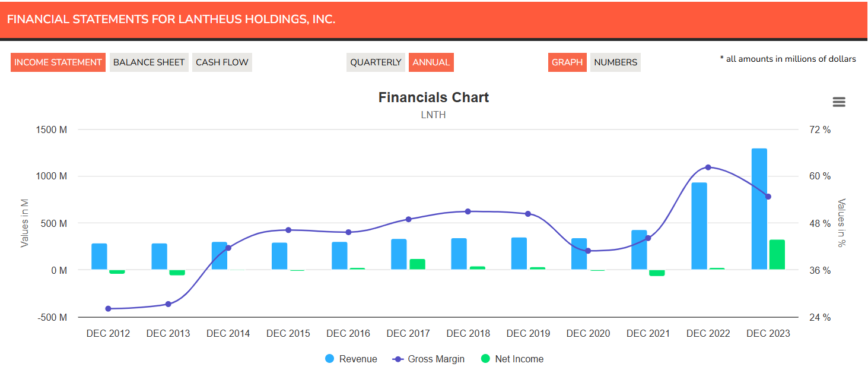Click the DEC 2022 gross margin point
Screen dimensions: 868x373
(708, 167)
